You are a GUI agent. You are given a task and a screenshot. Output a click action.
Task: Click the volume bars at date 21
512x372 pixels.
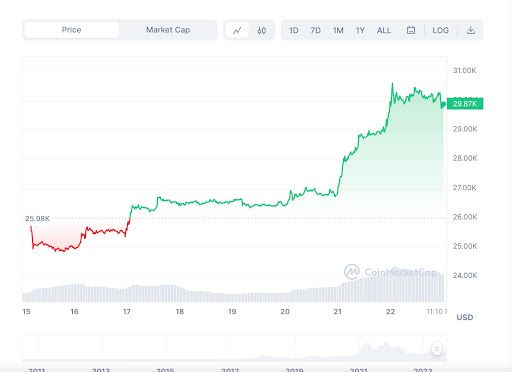[338, 293]
